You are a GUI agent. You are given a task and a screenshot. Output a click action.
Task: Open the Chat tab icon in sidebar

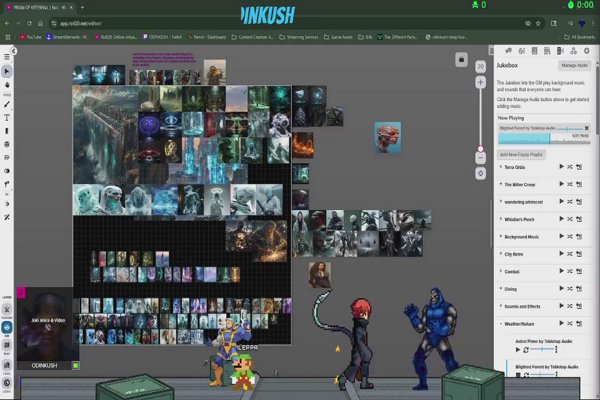click(509, 51)
